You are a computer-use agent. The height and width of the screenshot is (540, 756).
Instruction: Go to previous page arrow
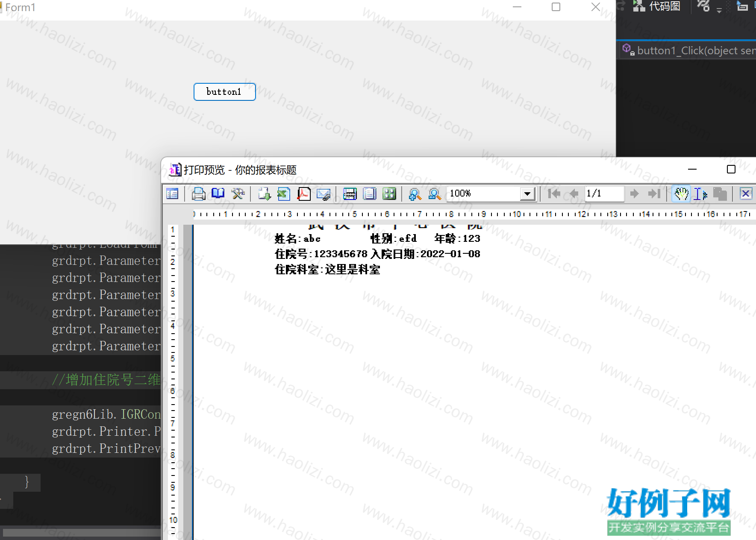point(574,194)
